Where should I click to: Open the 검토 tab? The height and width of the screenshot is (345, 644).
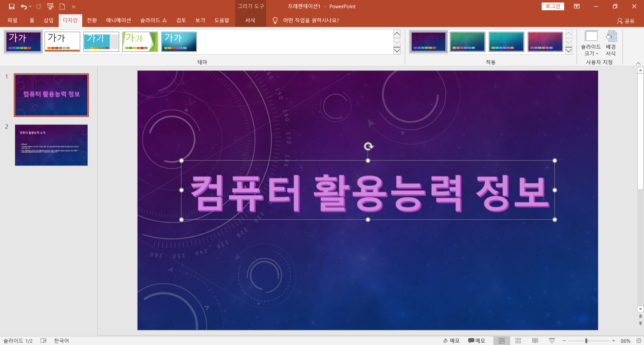click(x=181, y=20)
